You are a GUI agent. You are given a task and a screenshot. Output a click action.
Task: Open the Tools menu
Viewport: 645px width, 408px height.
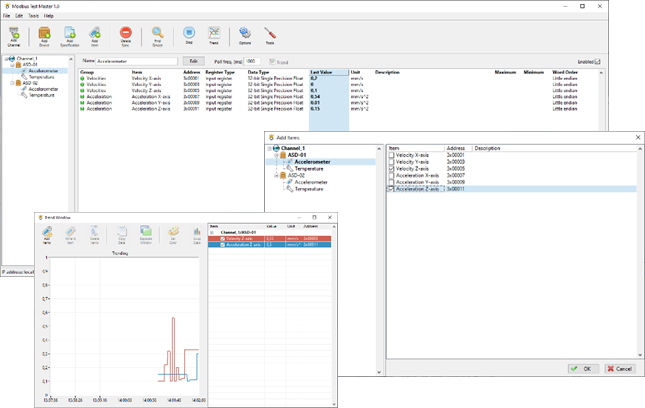coord(33,16)
